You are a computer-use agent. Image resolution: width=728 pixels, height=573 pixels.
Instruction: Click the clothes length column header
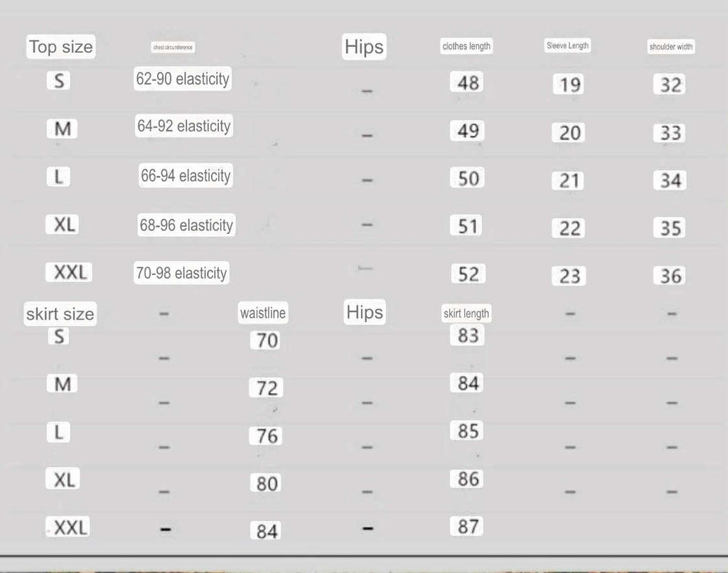point(466,46)
